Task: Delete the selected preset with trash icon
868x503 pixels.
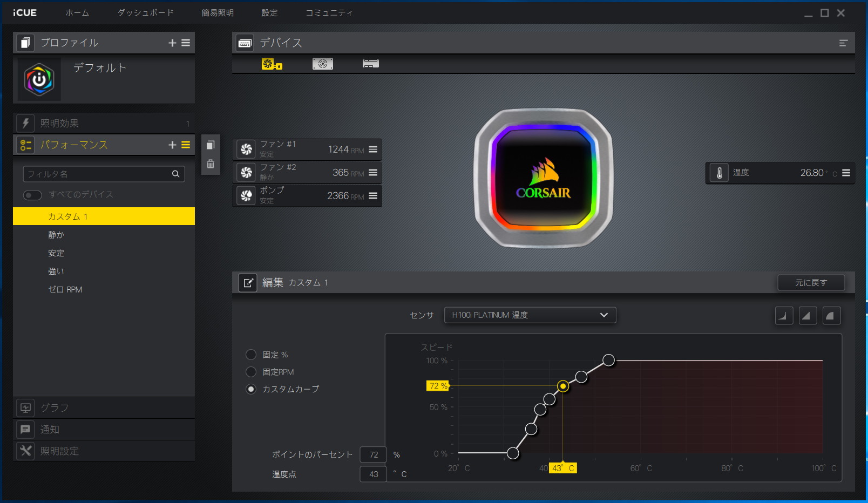Action: click(x=211, y=164)
